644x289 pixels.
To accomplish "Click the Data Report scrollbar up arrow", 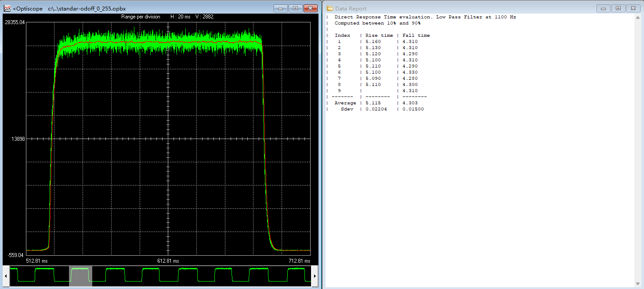I will coord(638,17).
